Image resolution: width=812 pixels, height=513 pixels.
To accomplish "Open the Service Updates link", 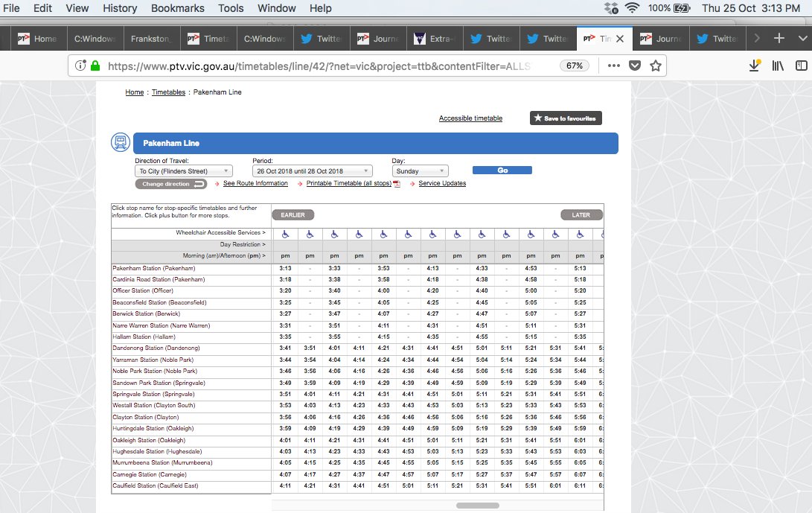I will tap(442, 183).
